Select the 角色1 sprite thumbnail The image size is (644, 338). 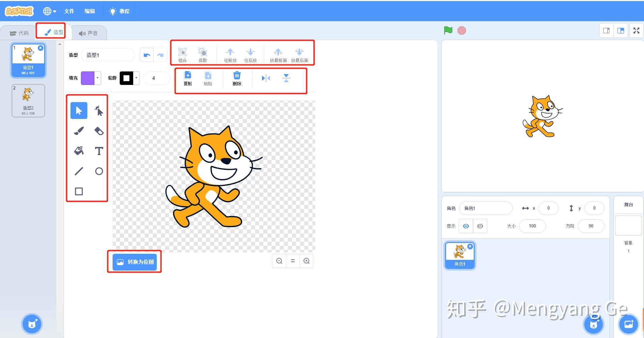(x=460, y=255)
